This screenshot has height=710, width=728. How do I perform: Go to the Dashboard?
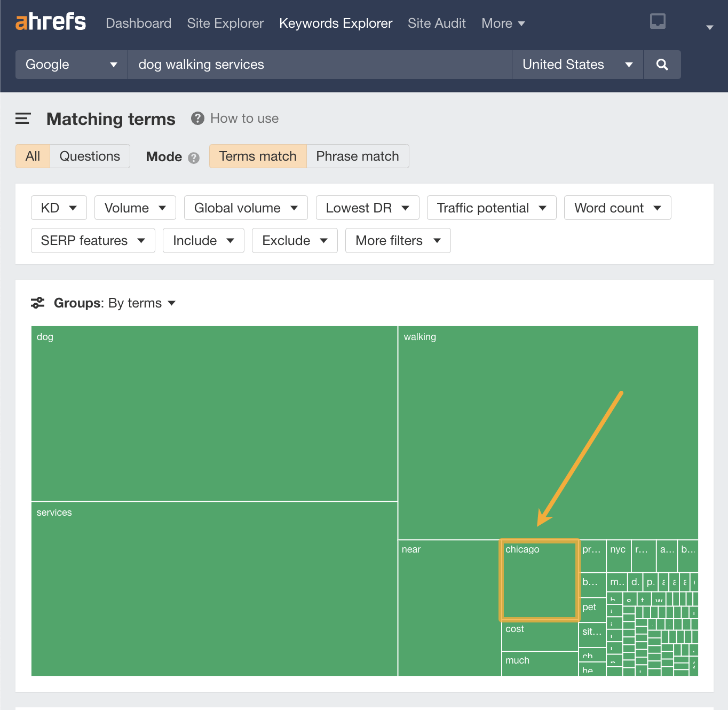click(138, 23)
